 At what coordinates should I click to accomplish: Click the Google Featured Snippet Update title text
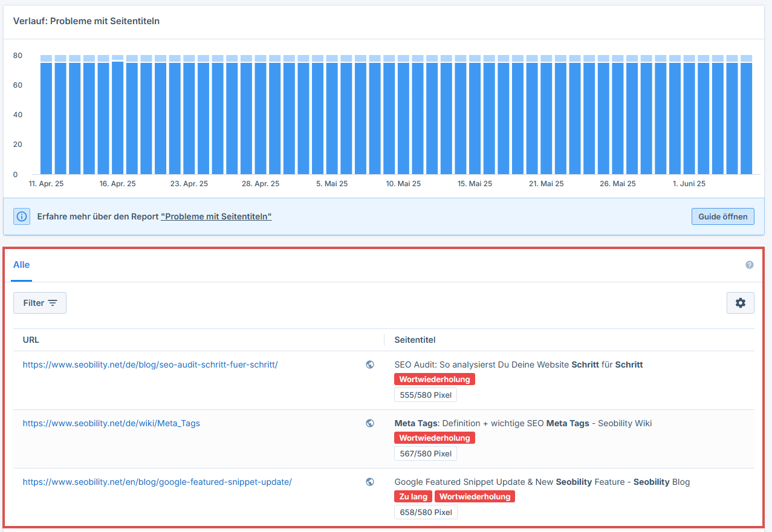(542, 482)
